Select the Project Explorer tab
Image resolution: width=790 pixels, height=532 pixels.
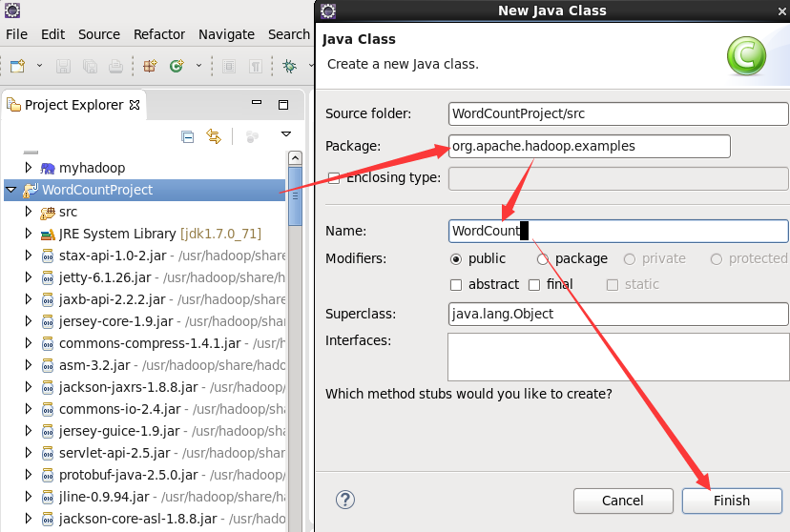click(74, 105)
